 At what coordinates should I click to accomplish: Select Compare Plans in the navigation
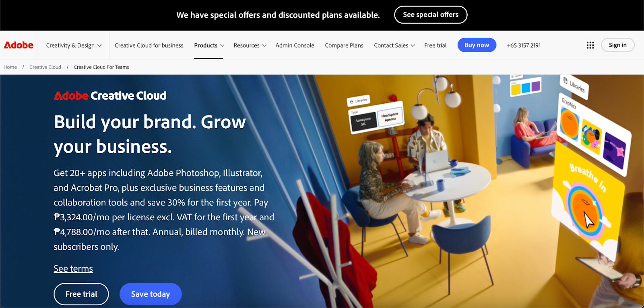(x=344, y=45)
